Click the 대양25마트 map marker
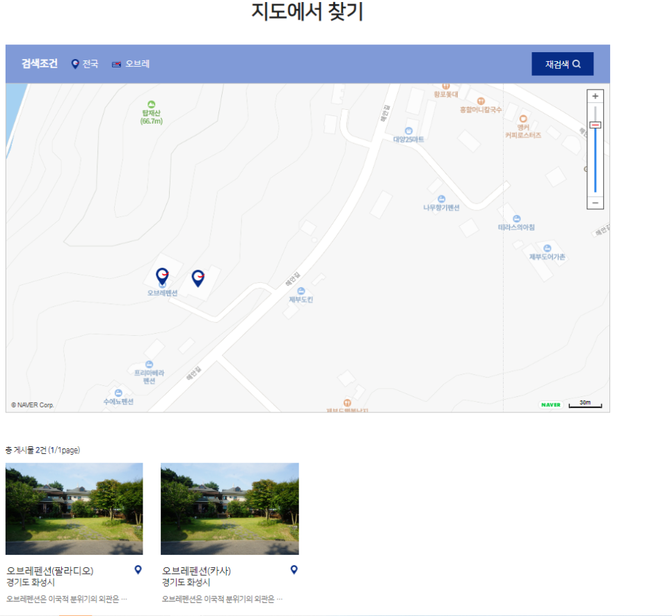The height and width of the screenshot is (616, 672). [408, 131]
